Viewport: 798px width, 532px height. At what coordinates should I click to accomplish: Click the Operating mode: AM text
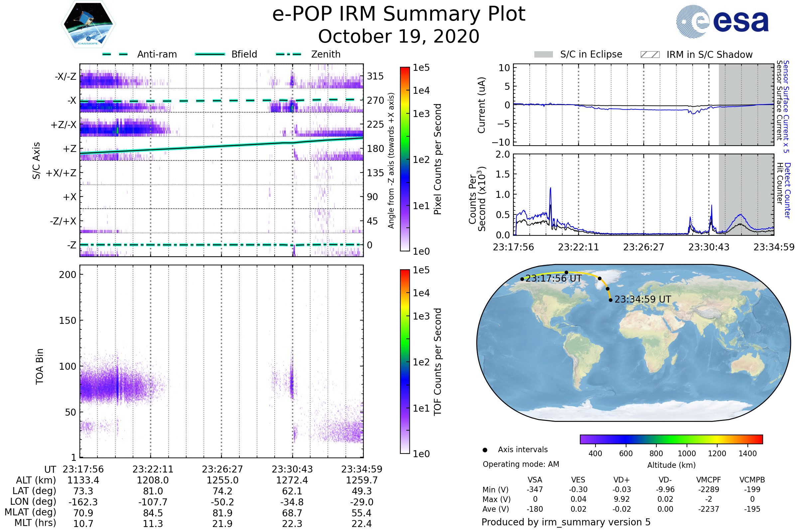(521, 464)
